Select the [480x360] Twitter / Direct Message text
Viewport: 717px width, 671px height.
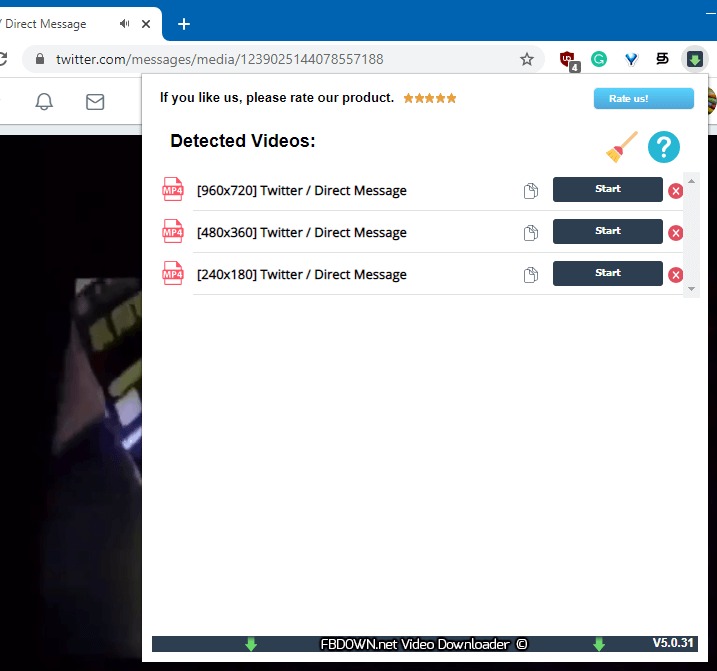pos(302,232)
